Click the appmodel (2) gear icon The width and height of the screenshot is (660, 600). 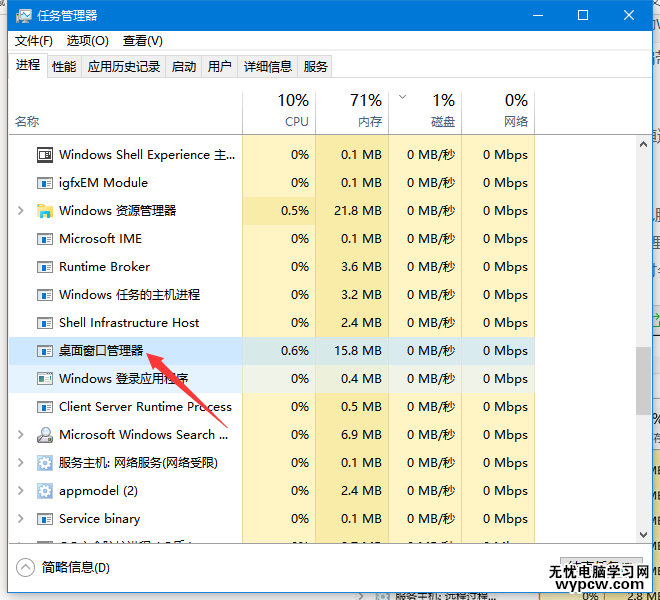tap(45, 491)
